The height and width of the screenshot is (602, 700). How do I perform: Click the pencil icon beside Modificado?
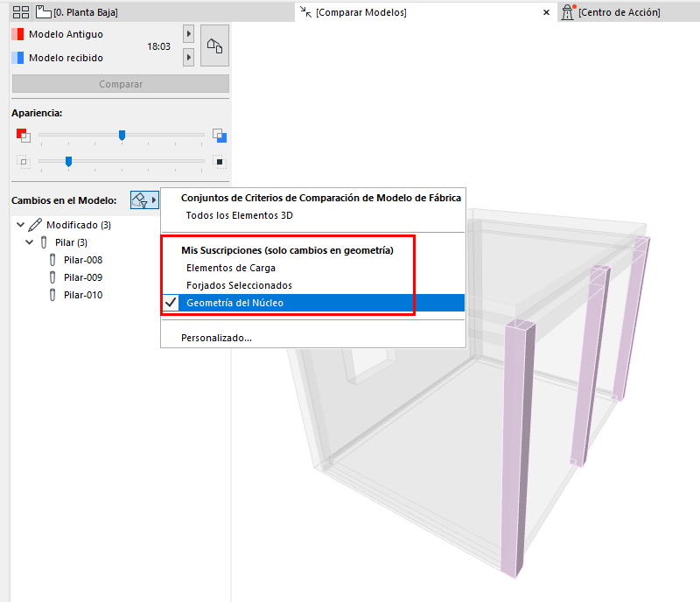click(x=35, y=225)
